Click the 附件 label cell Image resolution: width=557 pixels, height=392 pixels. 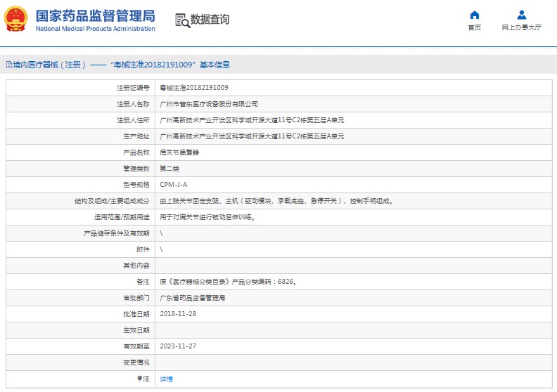coord(81,249)
